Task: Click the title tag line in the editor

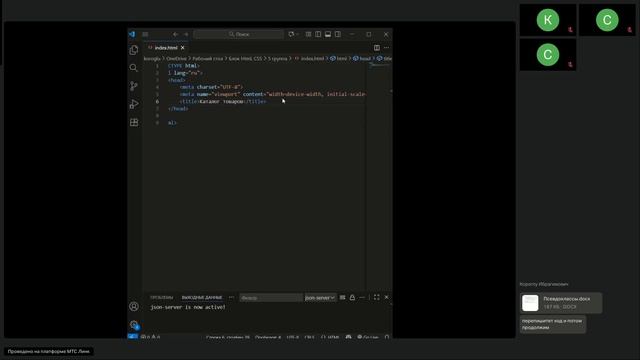Action: tap(223, 102)
